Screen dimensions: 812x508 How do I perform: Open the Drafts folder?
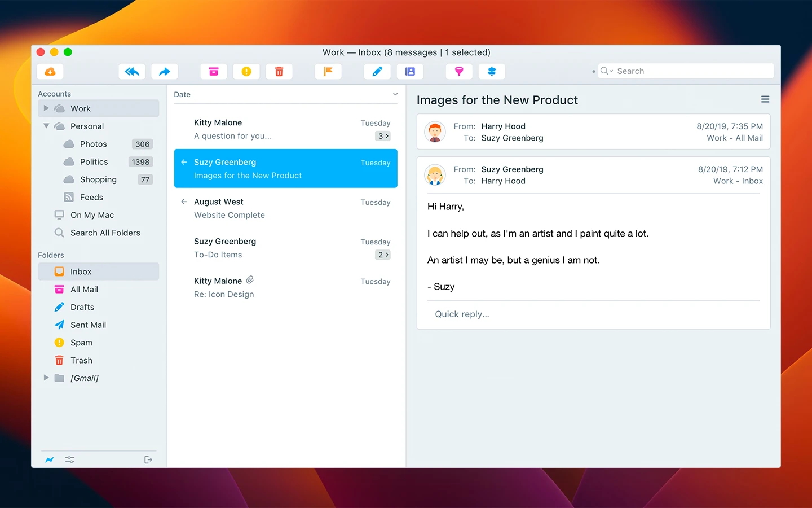click(82, 307)
